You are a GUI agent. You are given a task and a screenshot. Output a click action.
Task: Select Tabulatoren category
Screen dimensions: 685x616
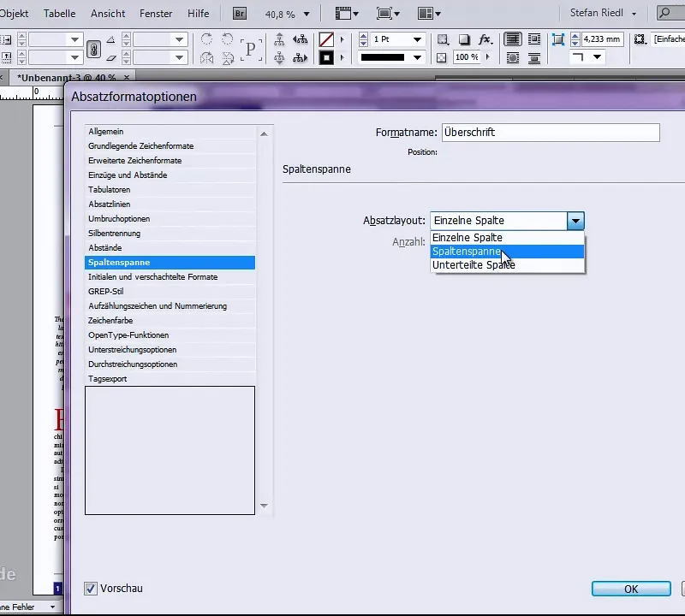pyautogui.click(x=170, y=189)
